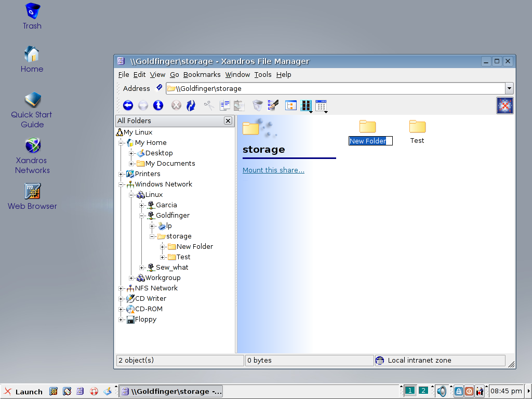532x399 pixels.
Task: Open the Tools menu
Action: point(263,75)
